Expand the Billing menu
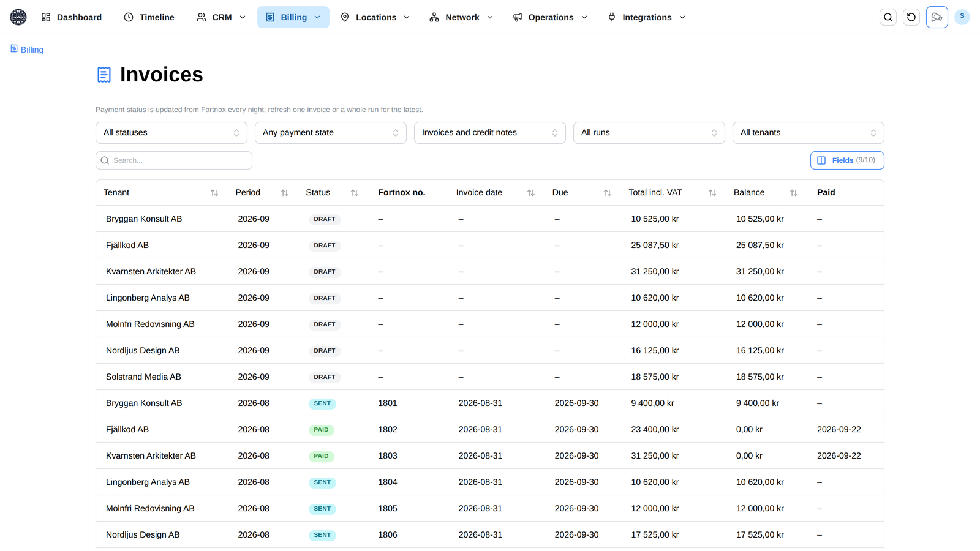980x551 pixels. (293, 17)
